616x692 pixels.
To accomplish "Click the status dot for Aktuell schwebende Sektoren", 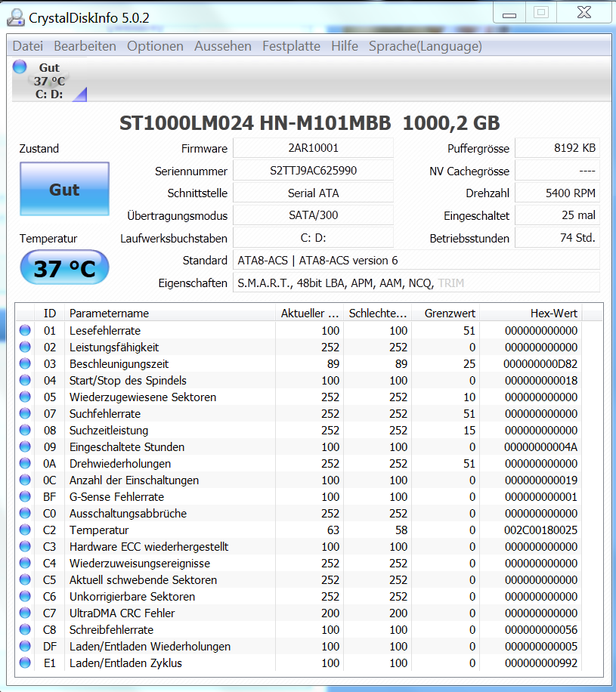I will tap(25, 579).
